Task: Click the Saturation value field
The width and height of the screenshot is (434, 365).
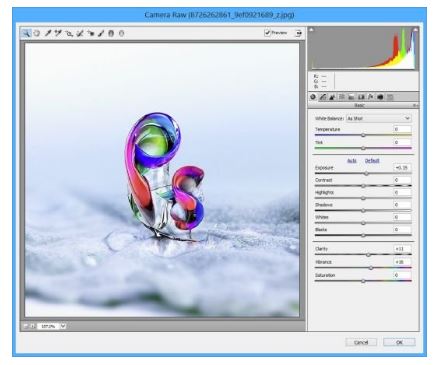Action: (x=402, y=275)
